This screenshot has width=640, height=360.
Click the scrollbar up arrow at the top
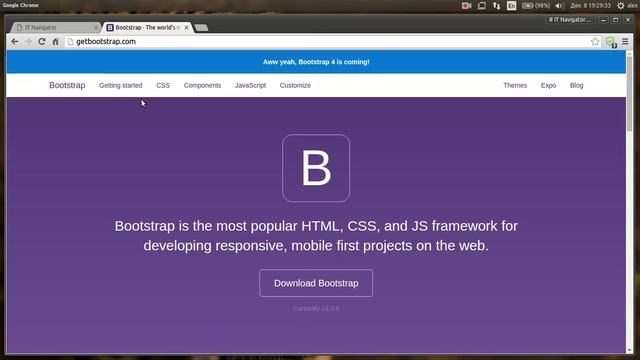(629, 53)
